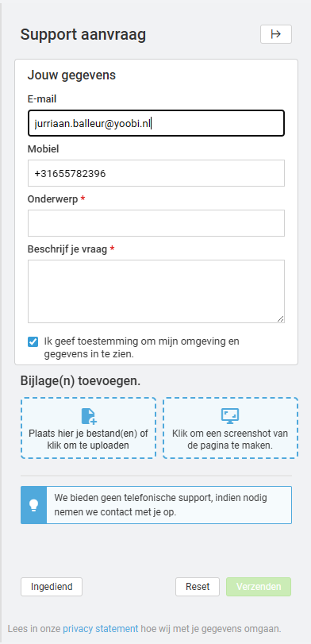This screenshot has height=644, width=311.
Task: Collapse the support panel with arrow icon
Action: pos(276,34)
